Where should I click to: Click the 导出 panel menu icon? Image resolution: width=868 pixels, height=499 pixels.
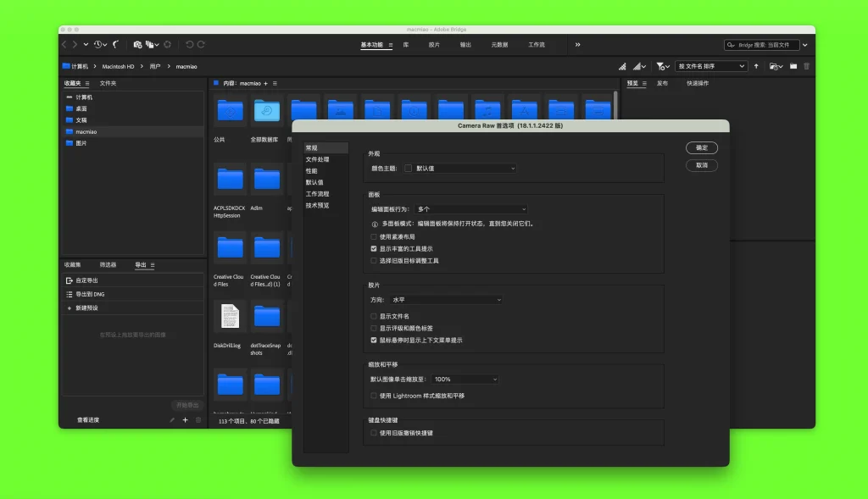point(153,265)
